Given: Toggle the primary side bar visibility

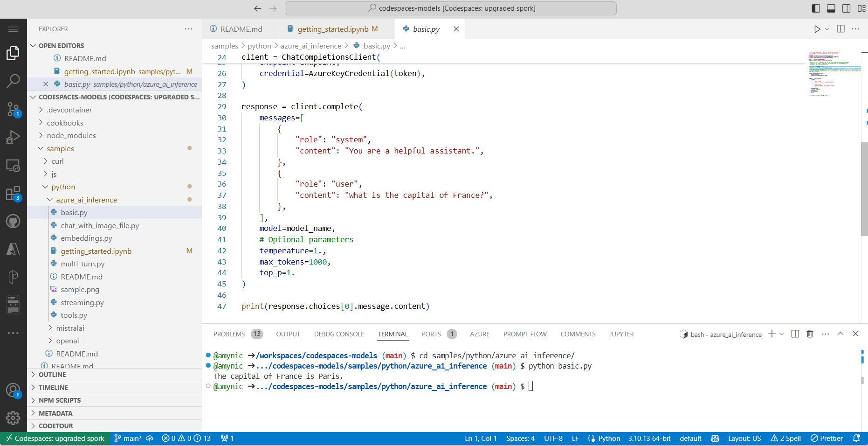Looking at the screenshot, I should [x=816, y=8].
